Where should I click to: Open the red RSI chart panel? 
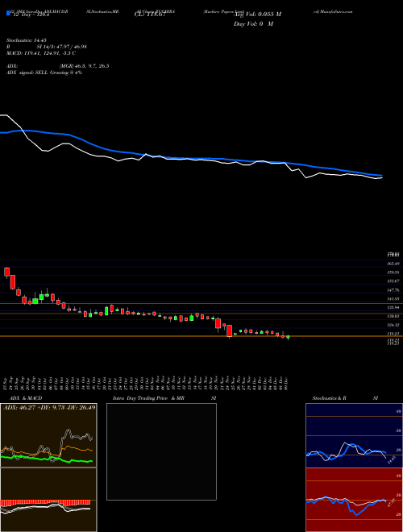[354, 500]
